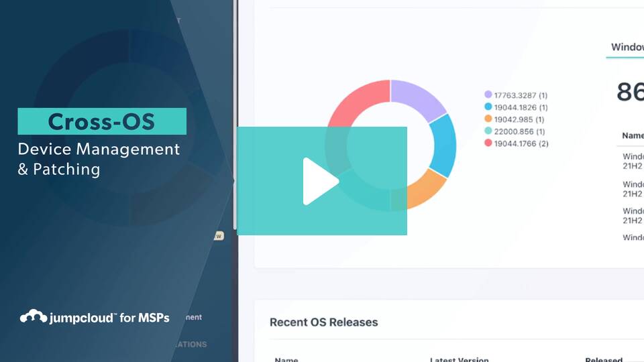644x362 pixels.
Task: Sort by Latest Version column
Action: pyautogui.click(x=459, y=359)
